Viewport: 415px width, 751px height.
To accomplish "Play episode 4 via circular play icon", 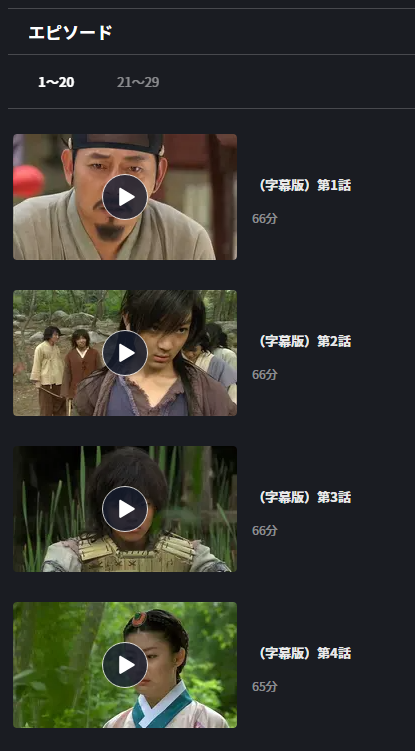I will tap(125, 665).
